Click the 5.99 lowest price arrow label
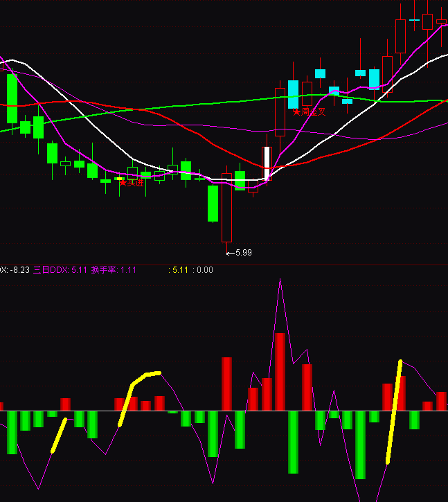This screenshot has width=448, height=502. point(240,253)
